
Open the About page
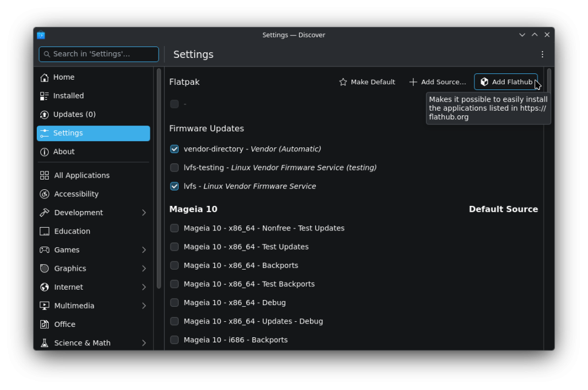[x=94, y=152]
